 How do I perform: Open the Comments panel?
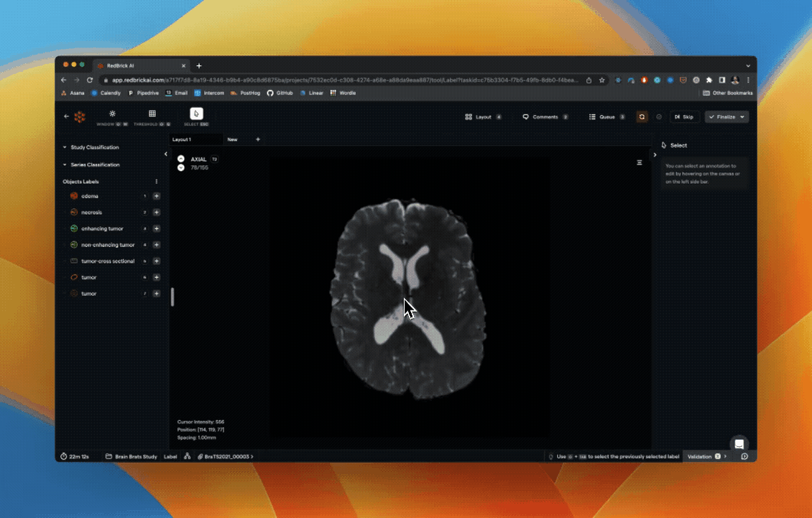coord(545,116)
